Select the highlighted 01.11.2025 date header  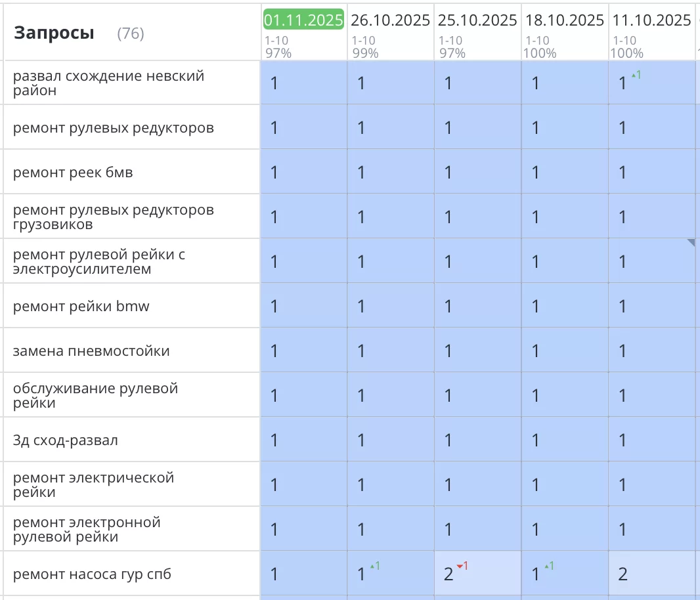coord(303,20)
